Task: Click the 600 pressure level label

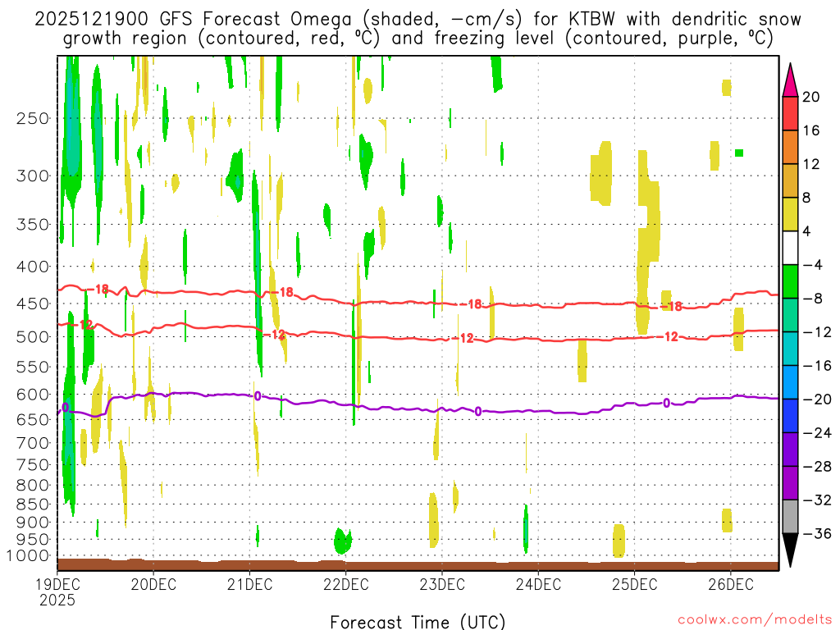Action: [33, 395]
